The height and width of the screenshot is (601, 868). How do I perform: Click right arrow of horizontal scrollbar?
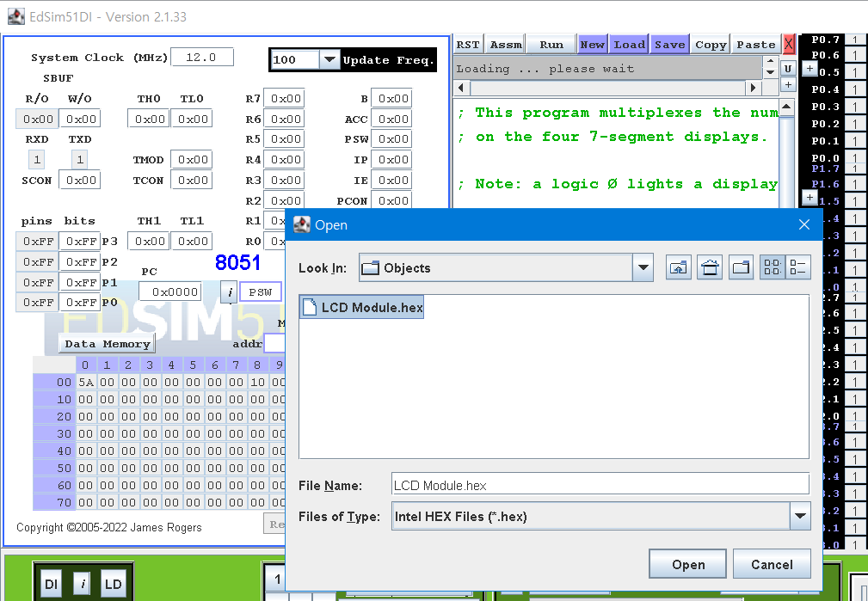pyautogui.click(x=753, y=88)
